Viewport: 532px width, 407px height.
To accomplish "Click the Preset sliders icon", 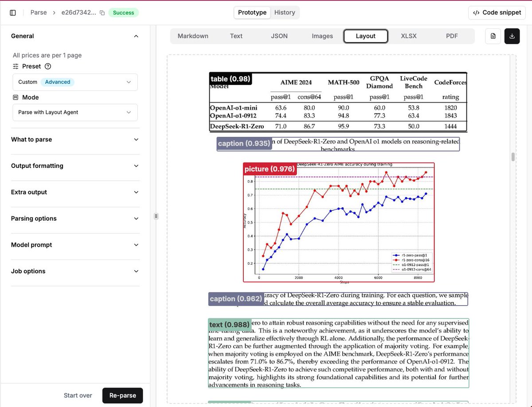I will tap(16, 66).
